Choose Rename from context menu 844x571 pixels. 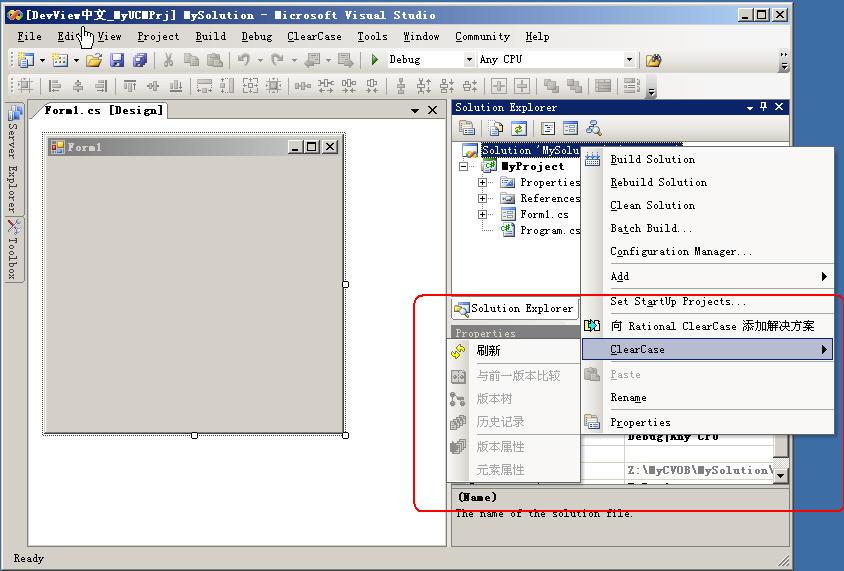click(708, 398)
